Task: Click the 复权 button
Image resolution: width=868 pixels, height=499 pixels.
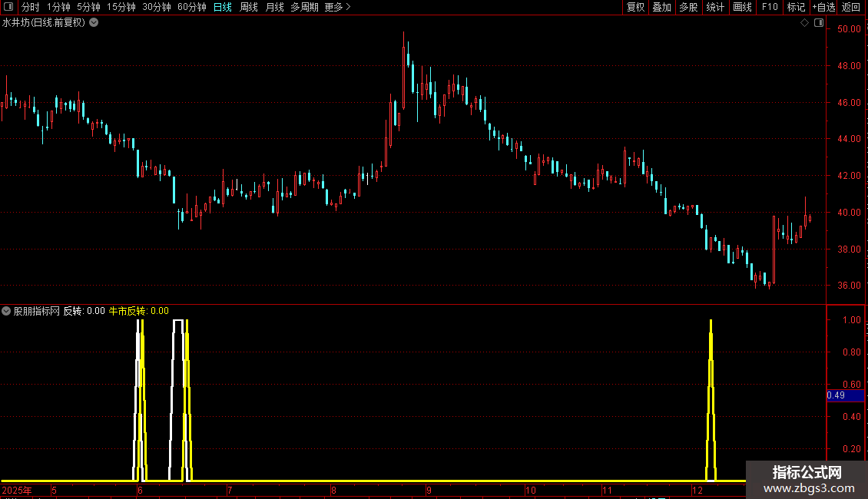Action: (635, 7)
